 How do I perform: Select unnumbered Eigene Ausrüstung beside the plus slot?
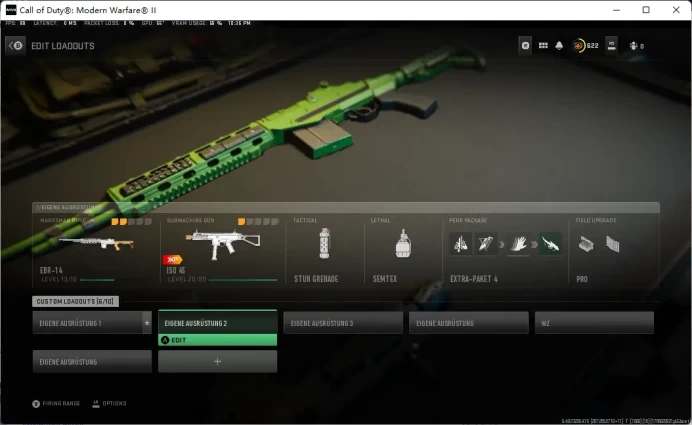(x=92, y=361)
